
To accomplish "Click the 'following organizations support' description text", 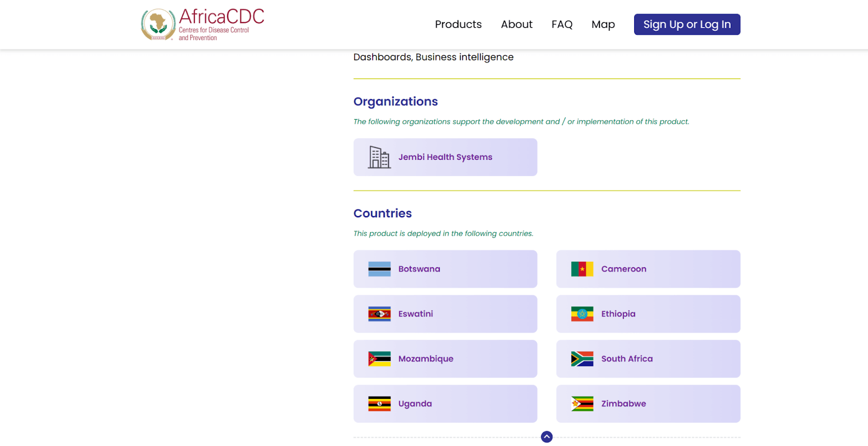I will pyautogui.click(x=521, y=122).
